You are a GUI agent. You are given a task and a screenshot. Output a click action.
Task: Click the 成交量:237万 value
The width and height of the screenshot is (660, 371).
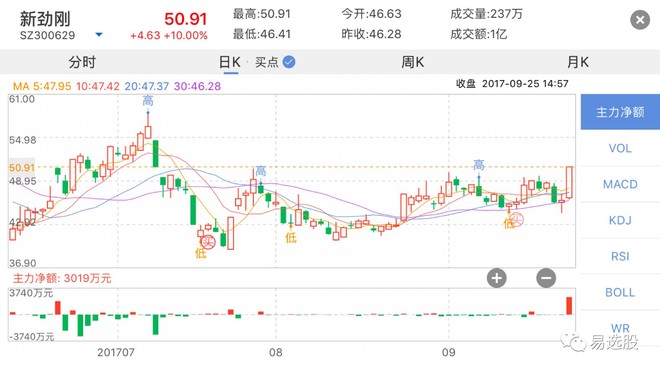pos(486,14)
